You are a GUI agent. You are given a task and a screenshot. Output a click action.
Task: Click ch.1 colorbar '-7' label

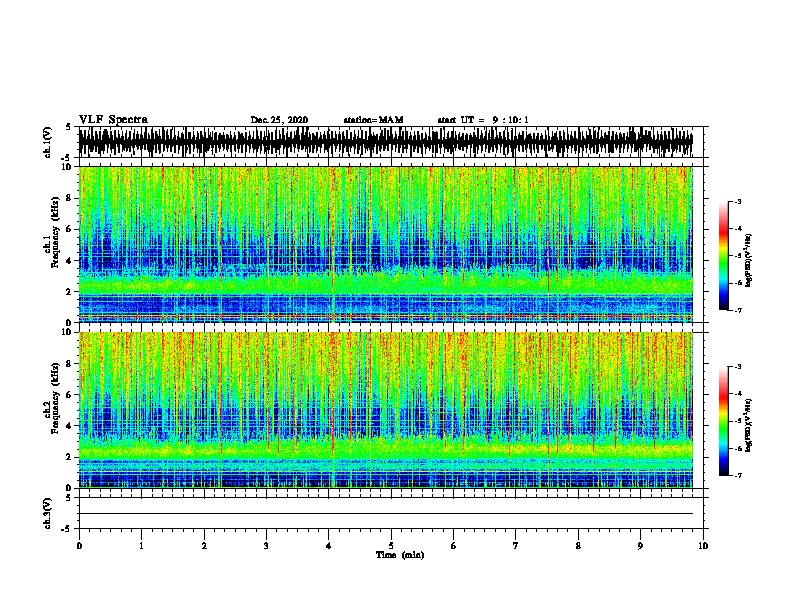tap(738, 310)
